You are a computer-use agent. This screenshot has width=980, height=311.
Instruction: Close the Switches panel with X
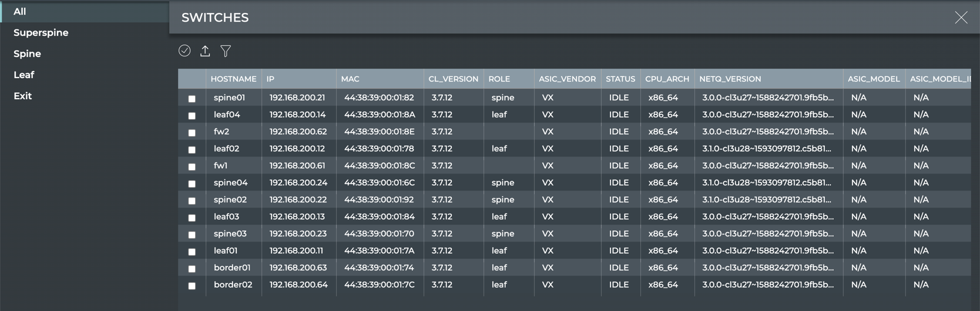(x=961, y=18)
